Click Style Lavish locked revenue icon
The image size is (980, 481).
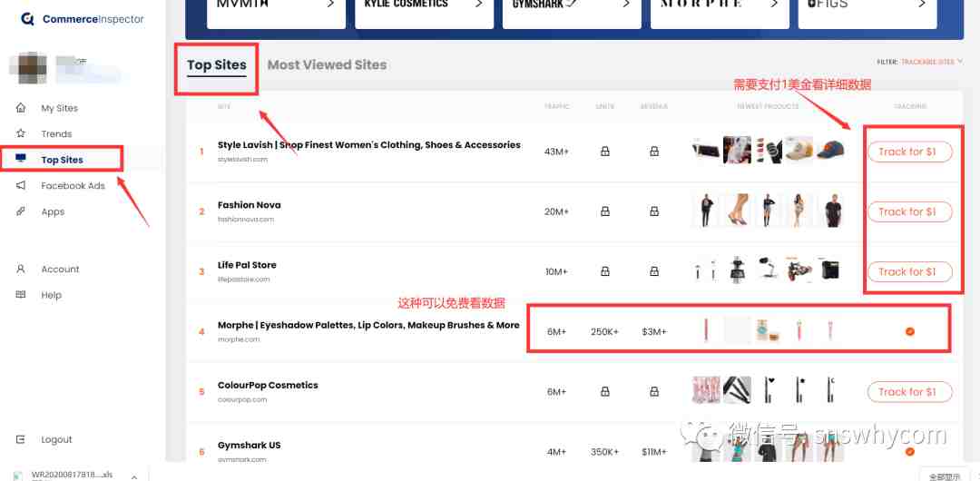[x=653, y=152]
